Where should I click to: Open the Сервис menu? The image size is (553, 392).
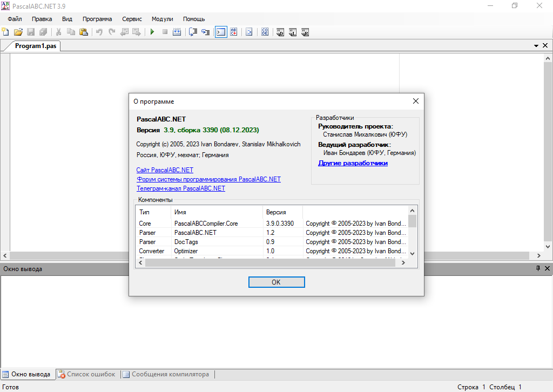[x=132, y=19]
